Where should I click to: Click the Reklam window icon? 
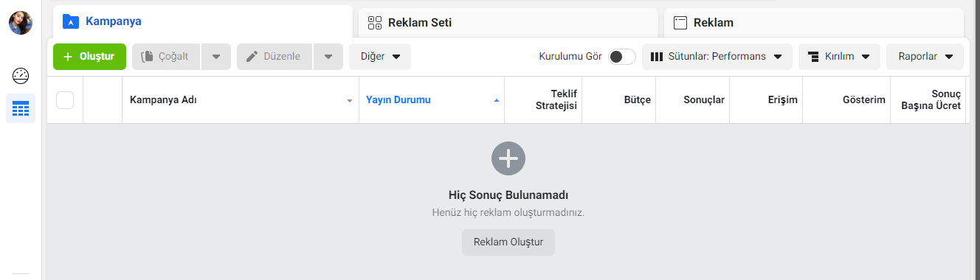[x=680, y=23]
